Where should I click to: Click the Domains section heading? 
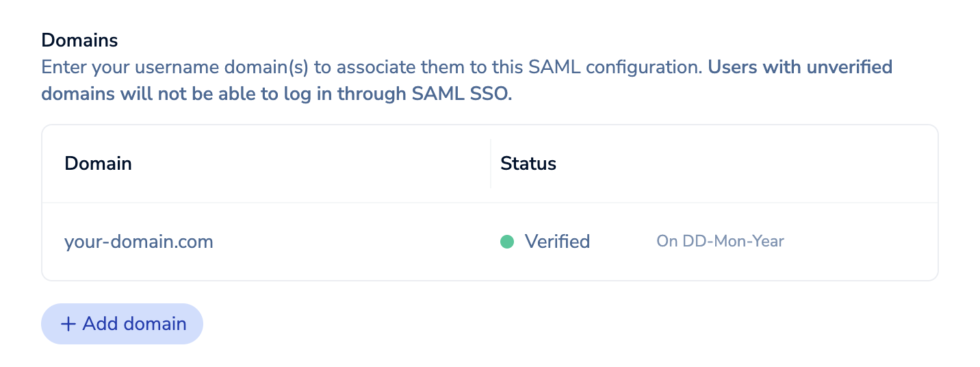tap(79, 40)
